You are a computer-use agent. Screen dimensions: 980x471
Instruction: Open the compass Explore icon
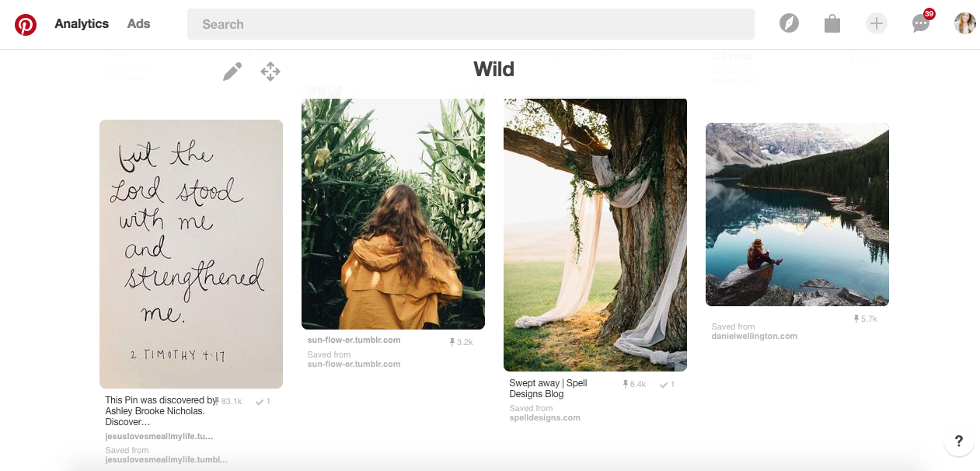pyautogui.click(x=789, y=24)
